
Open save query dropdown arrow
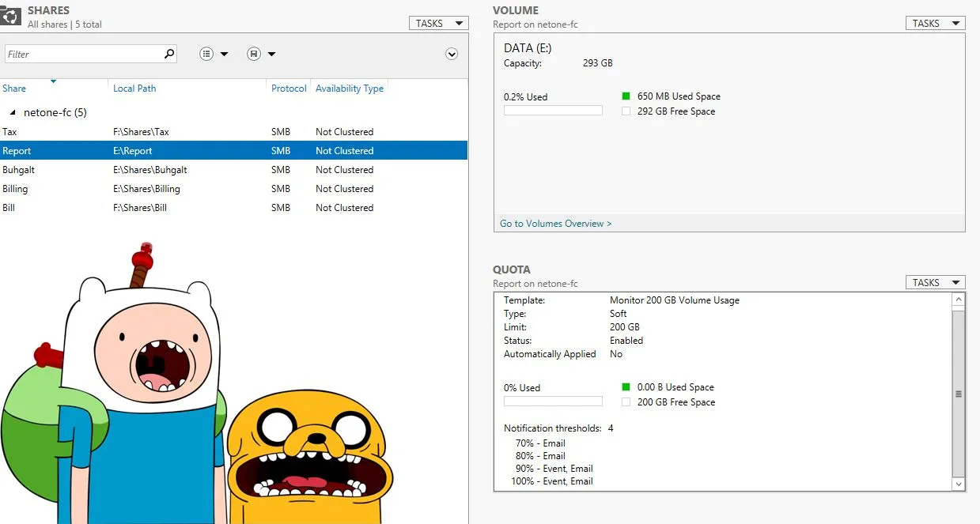coord(271,54)
